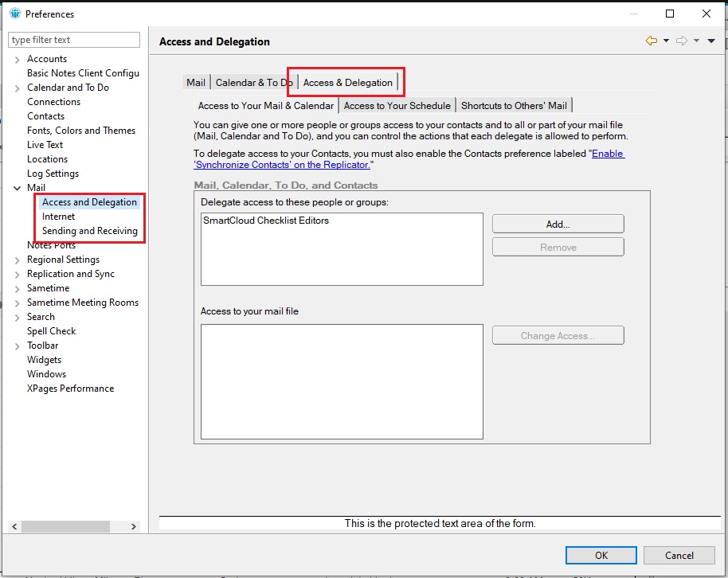Click the Preferences window title icon

click(14, 14)
